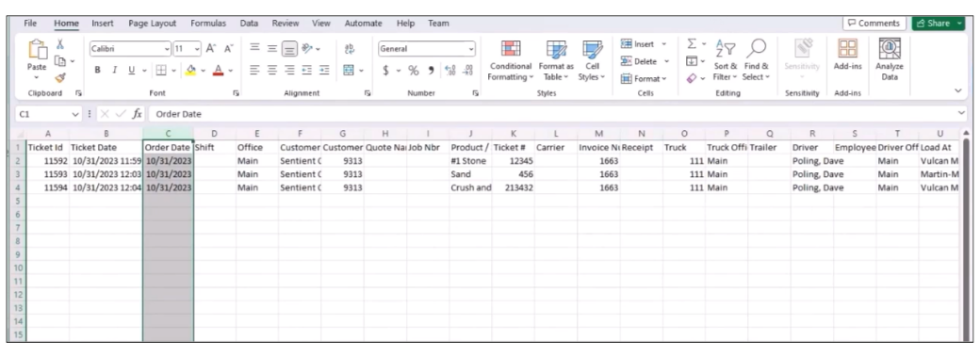Click the Orientation text angle icon
This screenshot has height=358, width=980.
pos(307,49)
